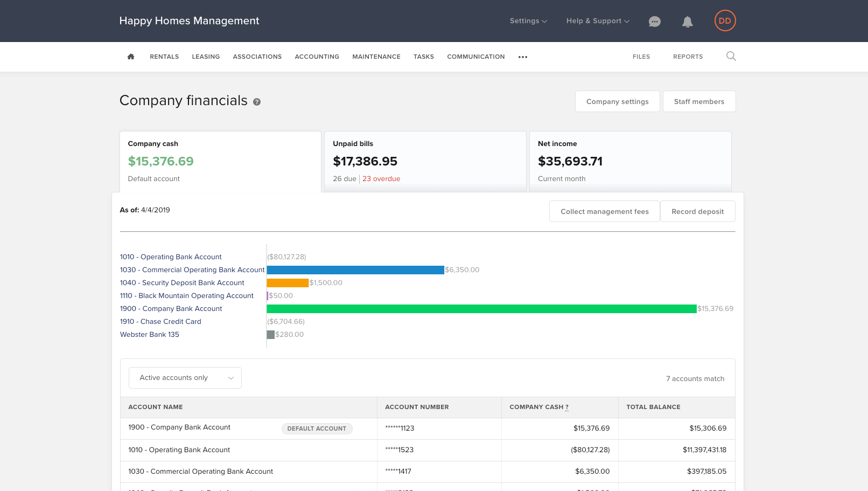
Task: Open the three-dot more navigation menu
Action: click(523, 57)
